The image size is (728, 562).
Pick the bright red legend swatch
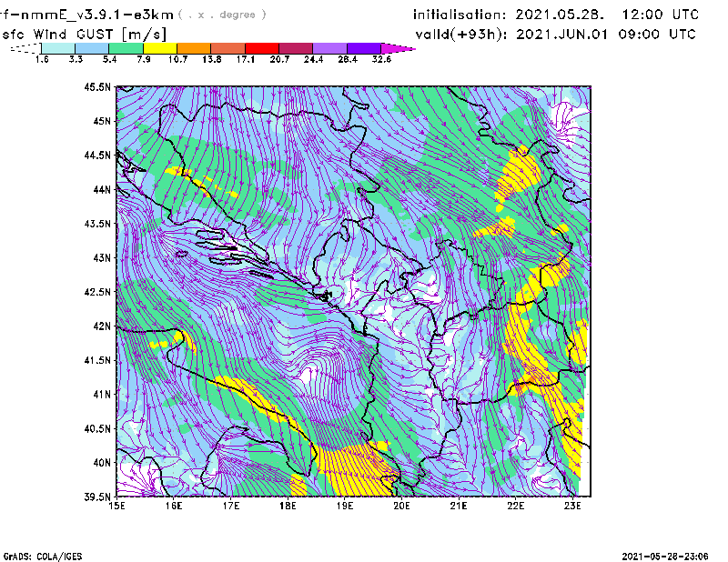[x=262, y=47]
